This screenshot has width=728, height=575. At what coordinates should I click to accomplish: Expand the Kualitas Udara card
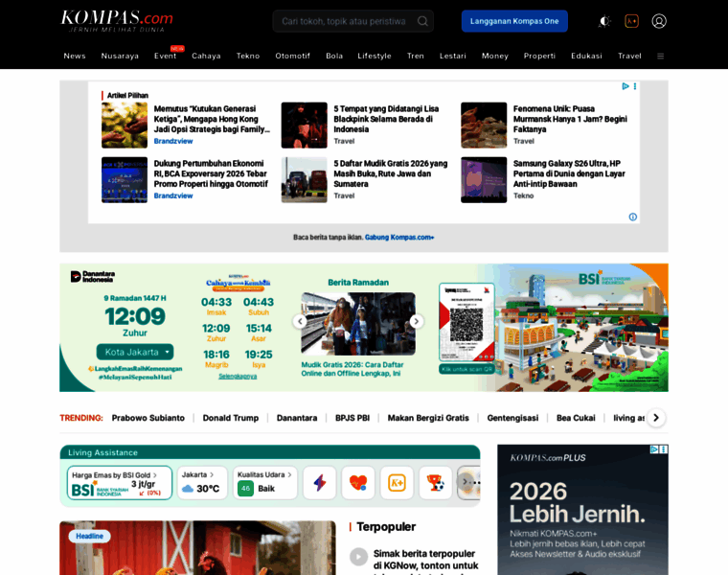(x=265, y=483)
